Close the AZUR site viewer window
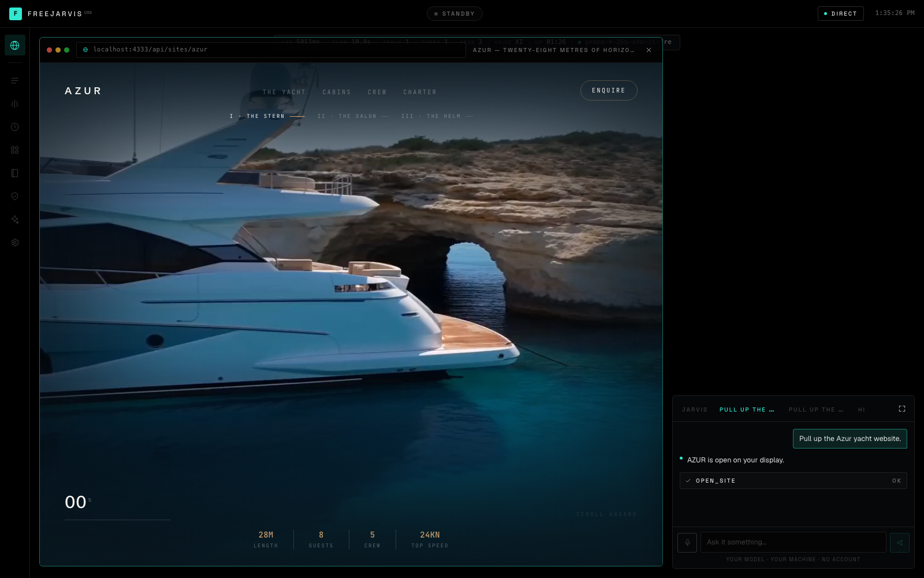924x578 pixels. [x=649, y=50]
